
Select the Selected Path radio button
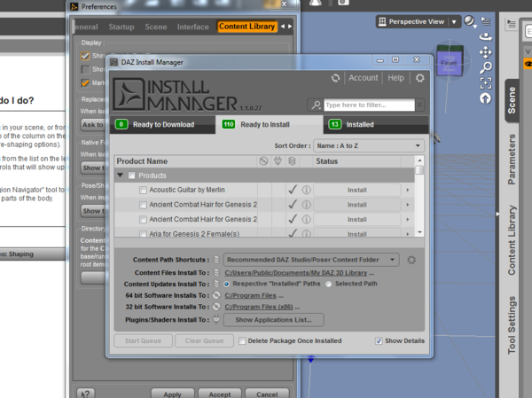click(328, 284)
